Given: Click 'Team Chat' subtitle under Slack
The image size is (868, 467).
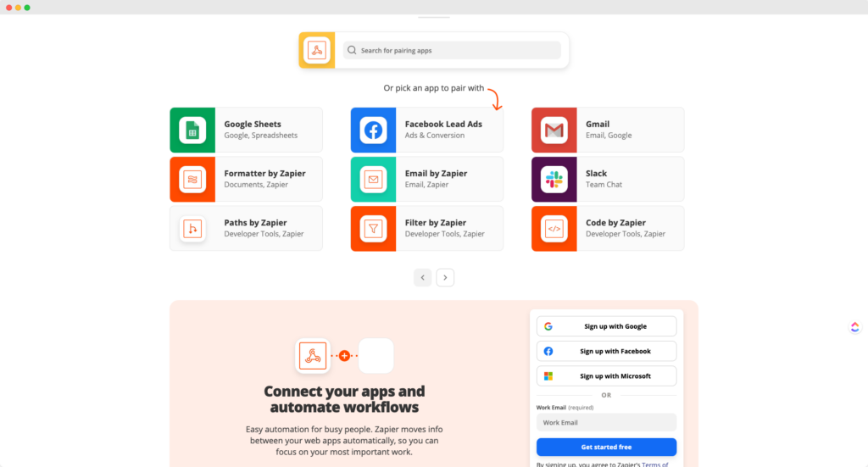Looking at the screenshot, I should coord(604,185).
